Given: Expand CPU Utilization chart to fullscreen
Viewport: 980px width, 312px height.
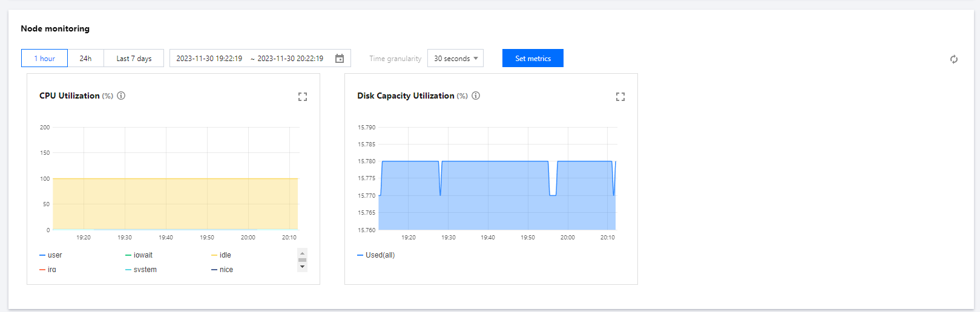Looking at the screenshot, I should coord(303,97).
